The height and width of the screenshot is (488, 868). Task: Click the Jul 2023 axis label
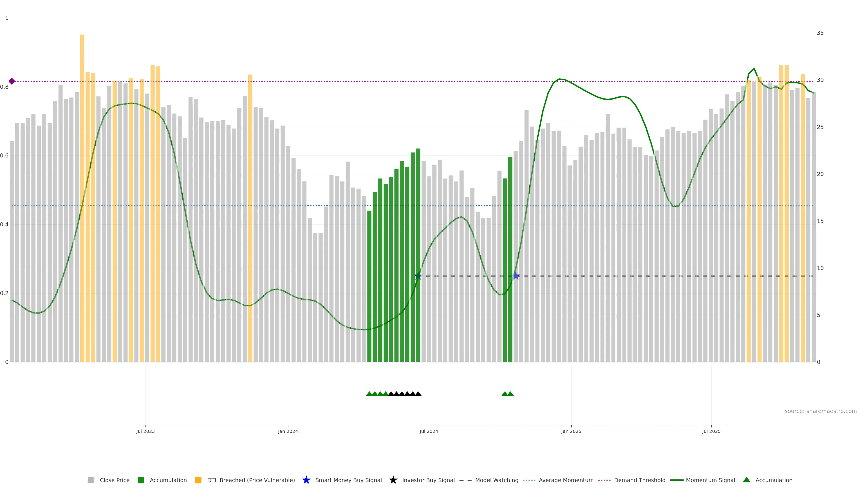(146, 432)
